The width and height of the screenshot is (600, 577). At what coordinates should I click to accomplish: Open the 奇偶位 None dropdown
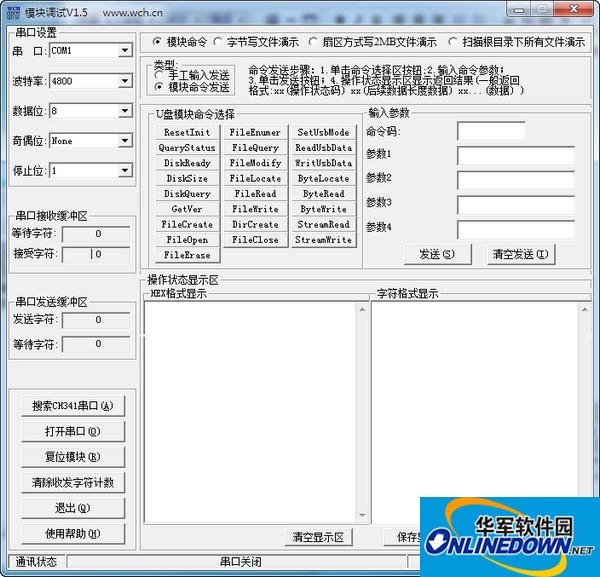(x=124, y=141)
